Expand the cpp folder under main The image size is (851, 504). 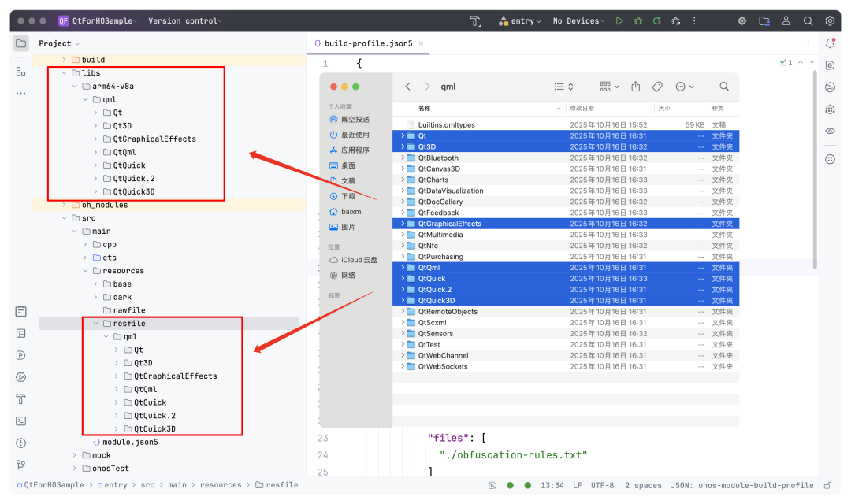tap(85, 244)
